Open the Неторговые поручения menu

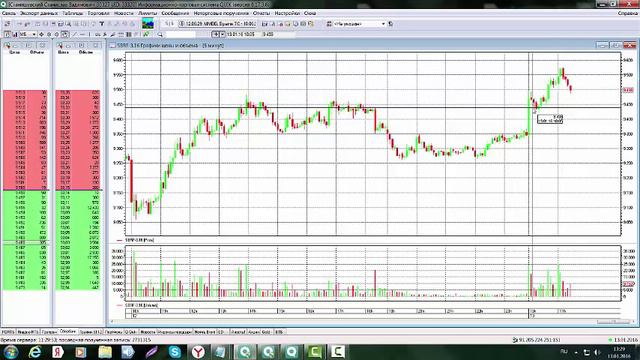pos(221,13)
